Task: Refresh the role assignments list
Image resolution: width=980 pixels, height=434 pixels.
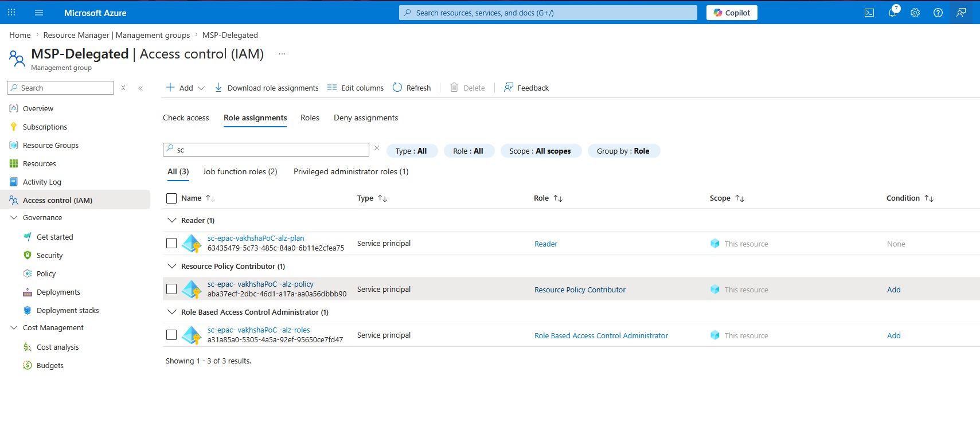Action: click(412, 88)
